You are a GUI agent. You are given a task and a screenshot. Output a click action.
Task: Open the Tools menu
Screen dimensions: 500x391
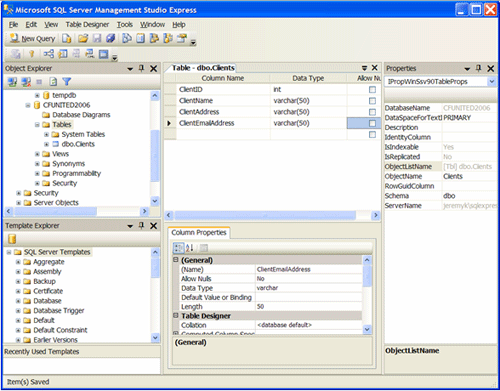pos(125,24)
